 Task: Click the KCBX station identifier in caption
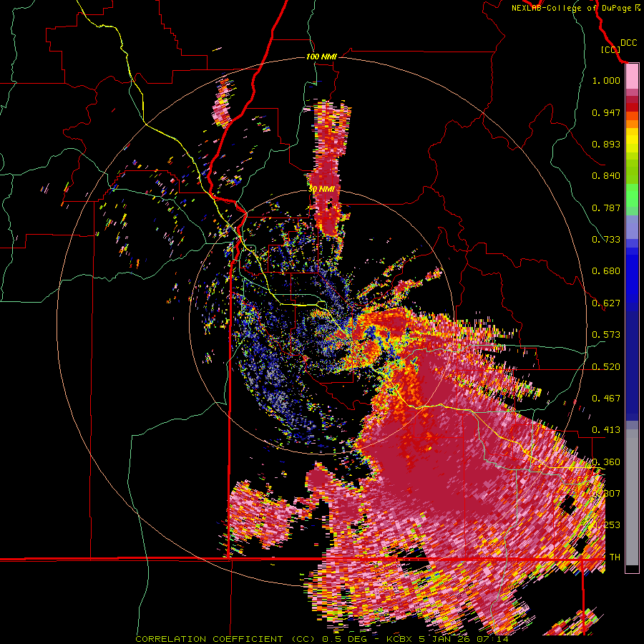click(x=400, y=639)
